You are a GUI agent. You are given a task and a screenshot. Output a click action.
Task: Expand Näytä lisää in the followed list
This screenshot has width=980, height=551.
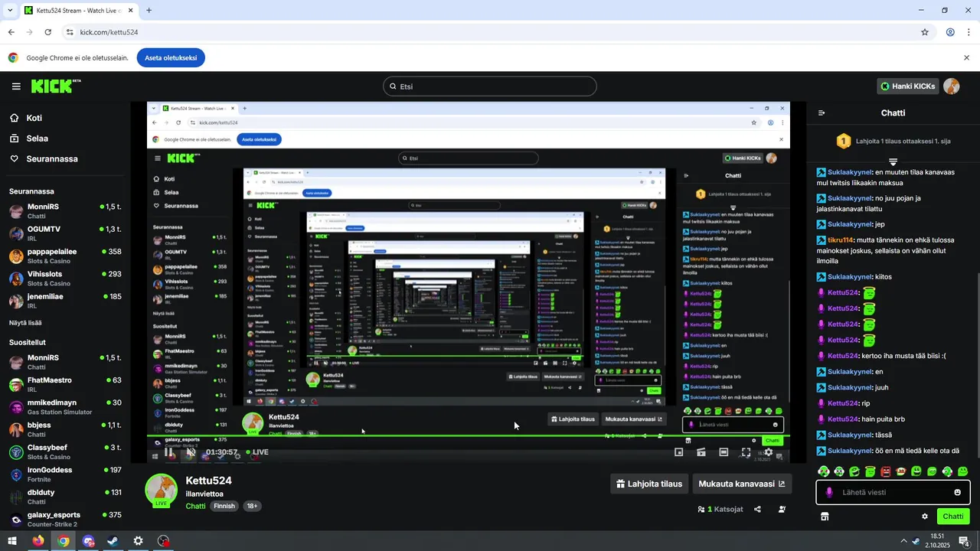click(x=25, y=323)
